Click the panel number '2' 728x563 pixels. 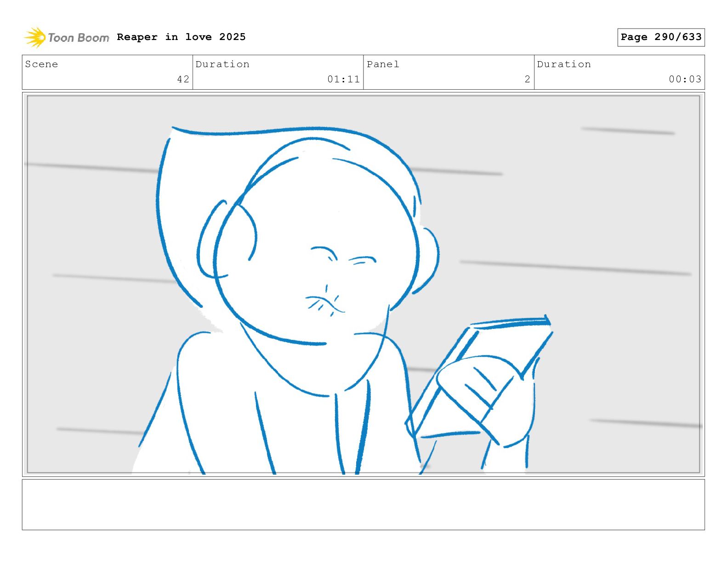(x=527, y=79)
